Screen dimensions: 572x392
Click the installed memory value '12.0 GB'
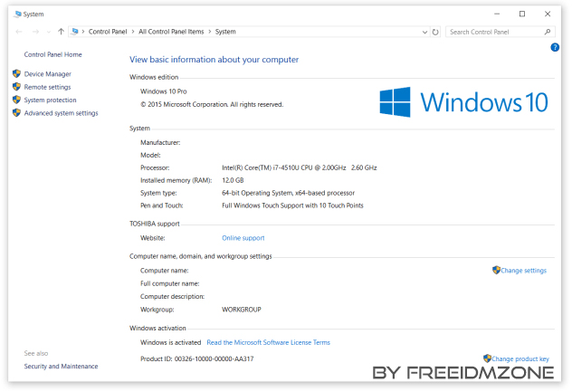(233, 181)
